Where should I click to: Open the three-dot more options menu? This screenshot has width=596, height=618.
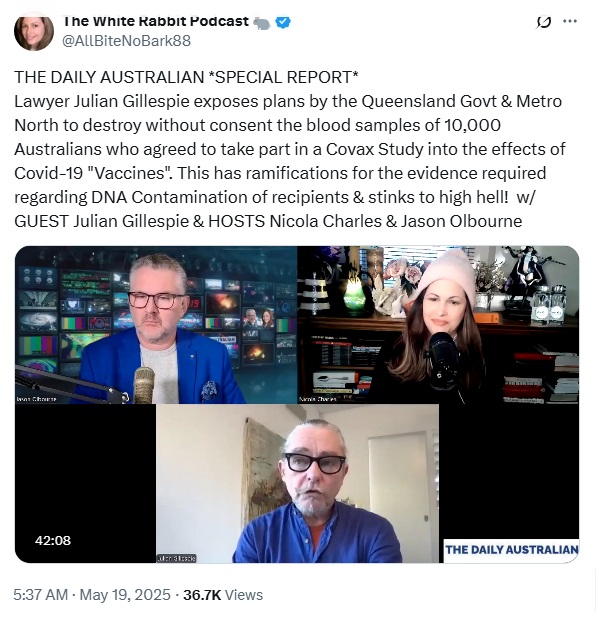point(570,21)
